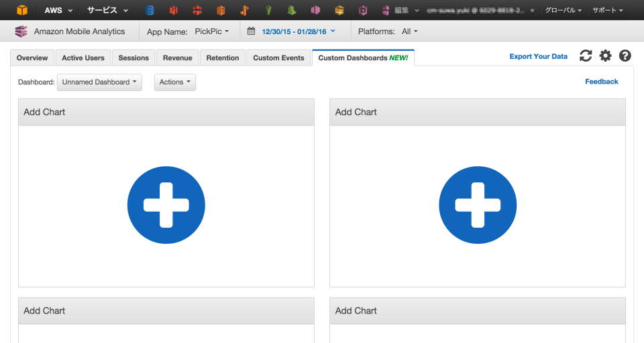Open the 編集 edit shortcuts dropdown
Viewport: 644px width, 343px height.
[x=407, y=10]
